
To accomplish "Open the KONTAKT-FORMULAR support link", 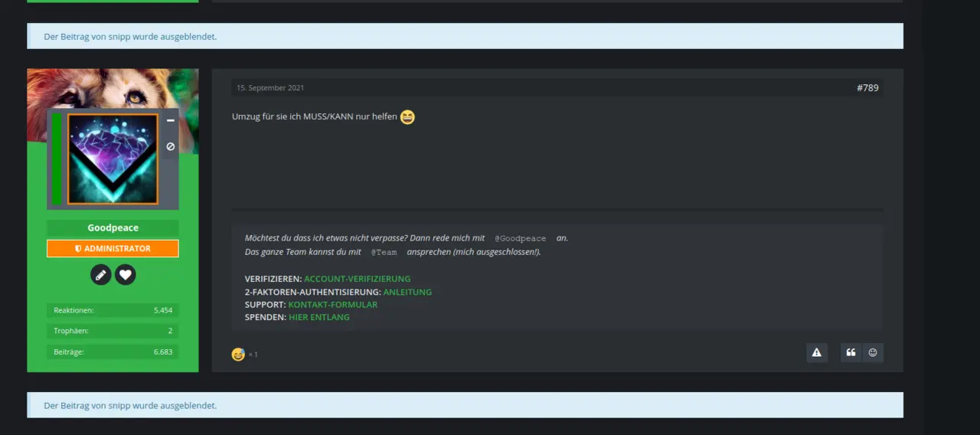I will point(332,305).
